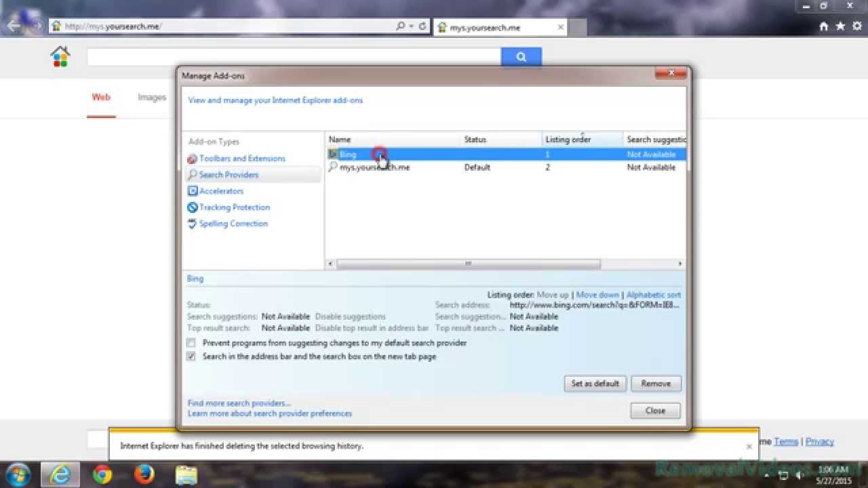The height and width of the screenshot is (488, 868).
Task: Select Accelerators add-on type
Action: click(x=221, y=191)
